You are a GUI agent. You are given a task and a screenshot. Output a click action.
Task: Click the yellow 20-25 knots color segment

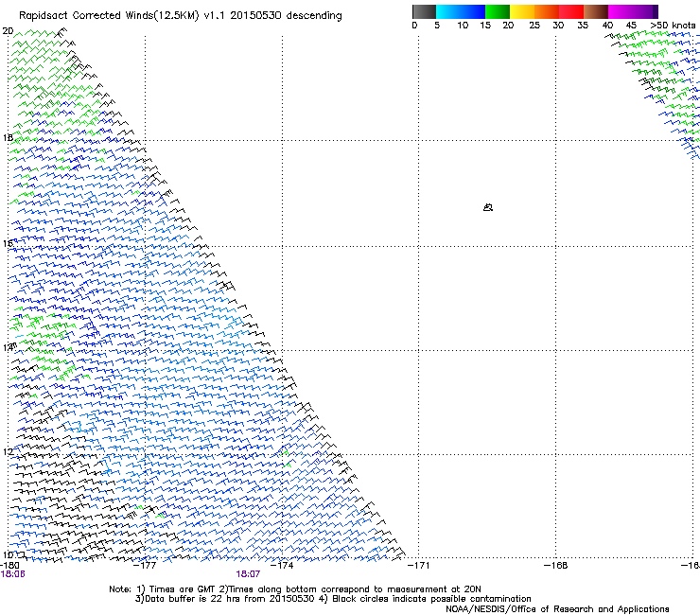tap(522, 11)
